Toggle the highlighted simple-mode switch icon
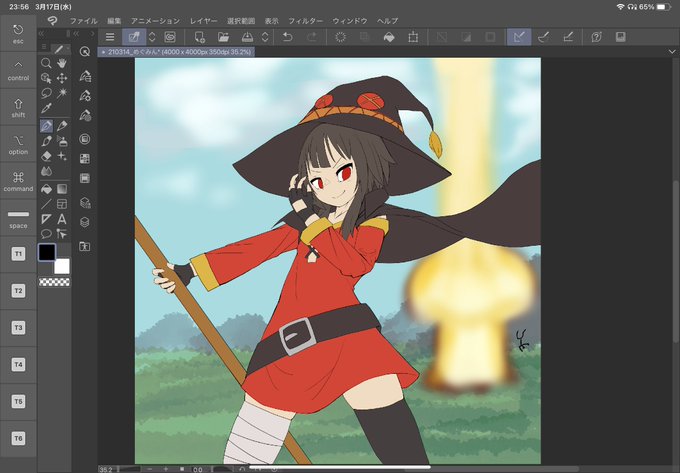This screenshot has width=680, height=473. [x=134, y=37]
